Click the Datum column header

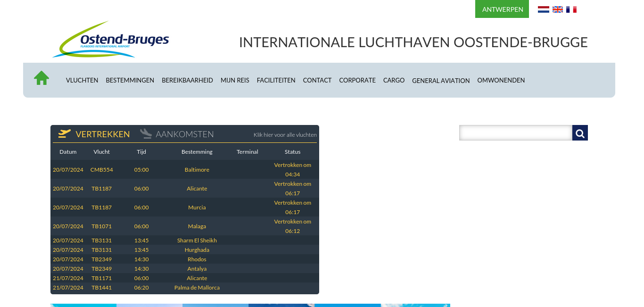click(68, 152)
